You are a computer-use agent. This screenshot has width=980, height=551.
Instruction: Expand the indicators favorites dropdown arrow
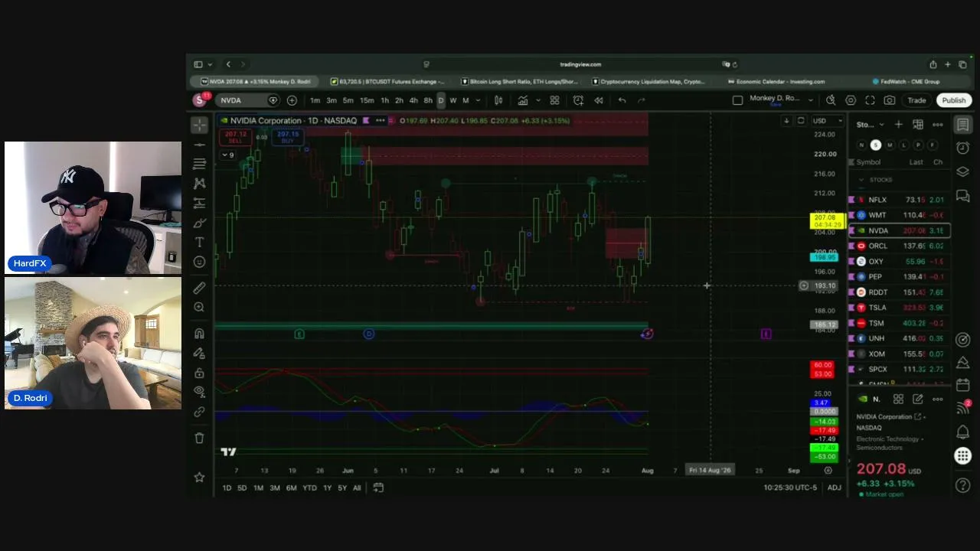click(537, 100)
